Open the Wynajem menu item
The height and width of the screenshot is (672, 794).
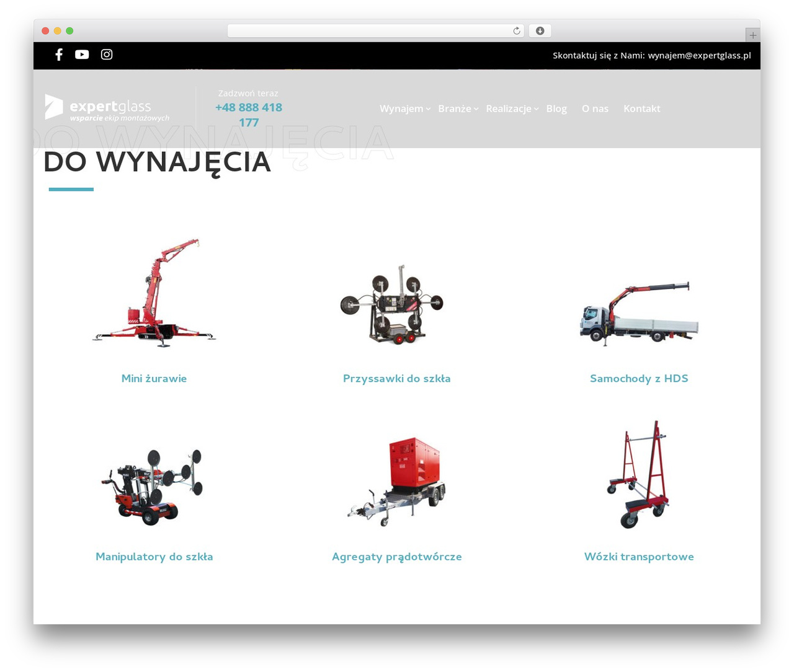pyautogui.click(x=401, y=108)
